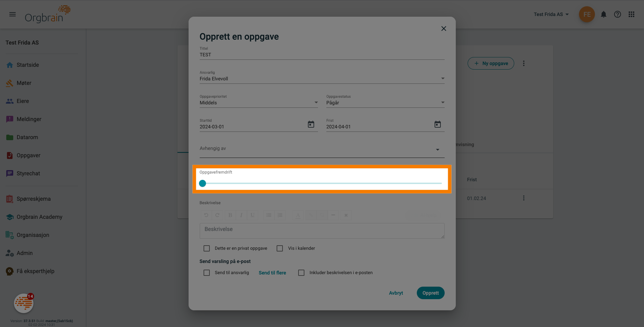Click the clear formatting X icon
This screenshot has width=644, height=327.
pos(346,215)
